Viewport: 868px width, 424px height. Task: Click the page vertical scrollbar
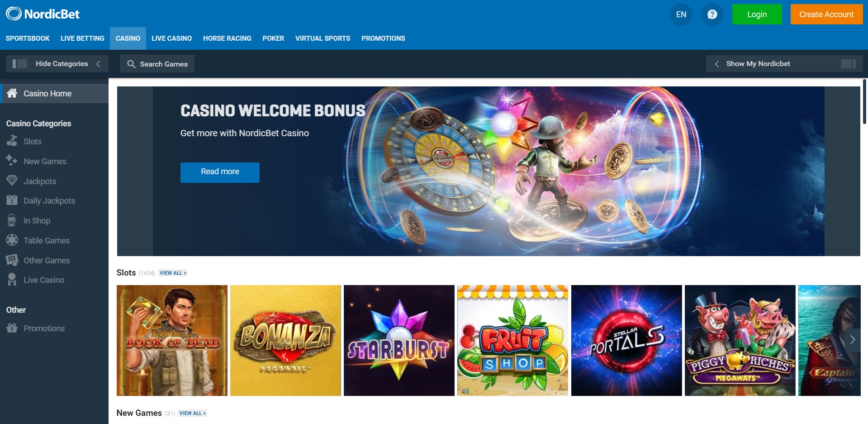(865, 101)
